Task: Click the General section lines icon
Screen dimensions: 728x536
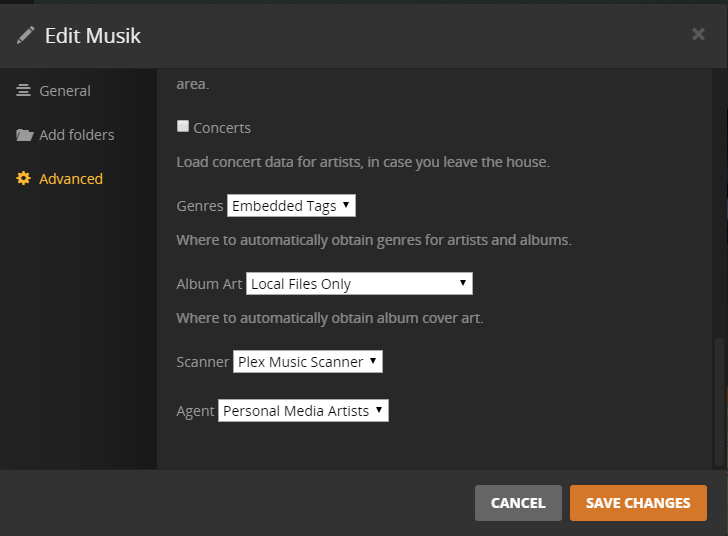Action: pos(24,91)
